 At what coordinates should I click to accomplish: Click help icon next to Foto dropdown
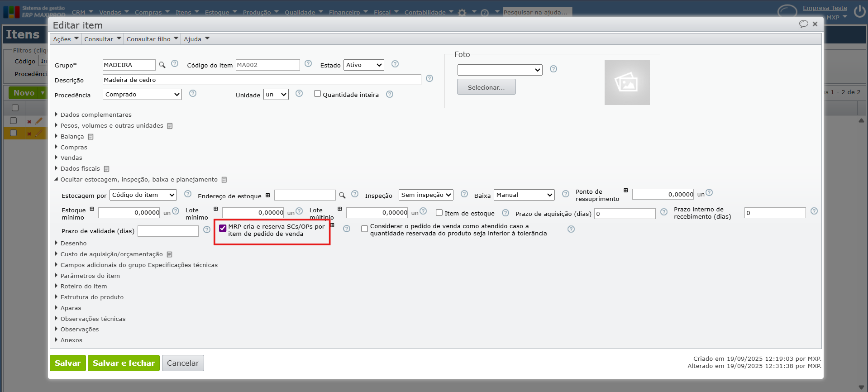coord(553,69)
